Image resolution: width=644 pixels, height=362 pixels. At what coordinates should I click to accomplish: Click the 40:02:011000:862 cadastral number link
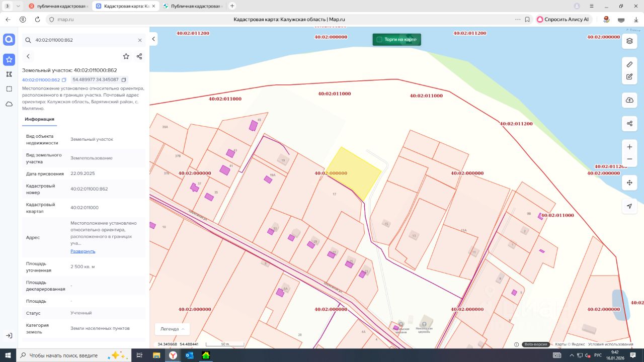pyautogui.click(x=41, y=80)
